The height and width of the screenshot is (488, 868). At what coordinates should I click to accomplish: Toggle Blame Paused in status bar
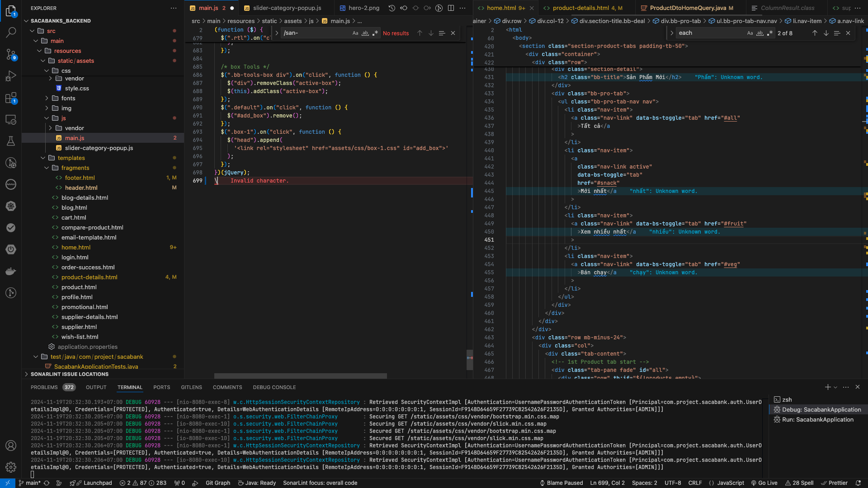click(561, 483)
